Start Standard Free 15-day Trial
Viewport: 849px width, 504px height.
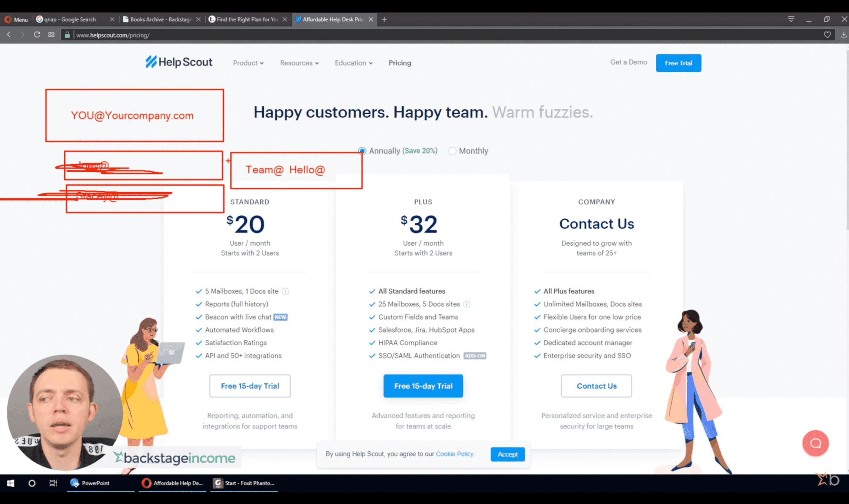[250, 386]
